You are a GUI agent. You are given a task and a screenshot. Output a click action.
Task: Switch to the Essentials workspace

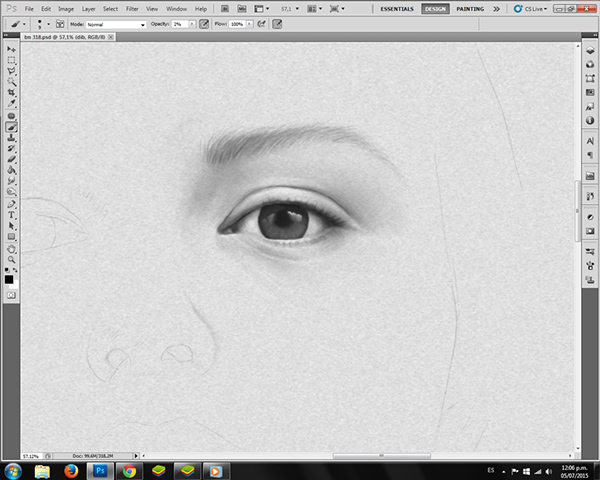pyautogui.click(x=398, y=8)
